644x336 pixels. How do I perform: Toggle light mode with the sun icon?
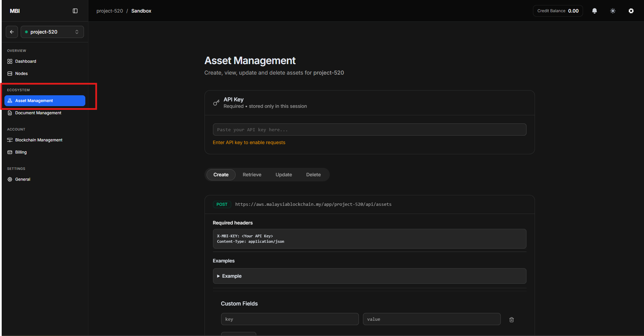click(613, 11)
